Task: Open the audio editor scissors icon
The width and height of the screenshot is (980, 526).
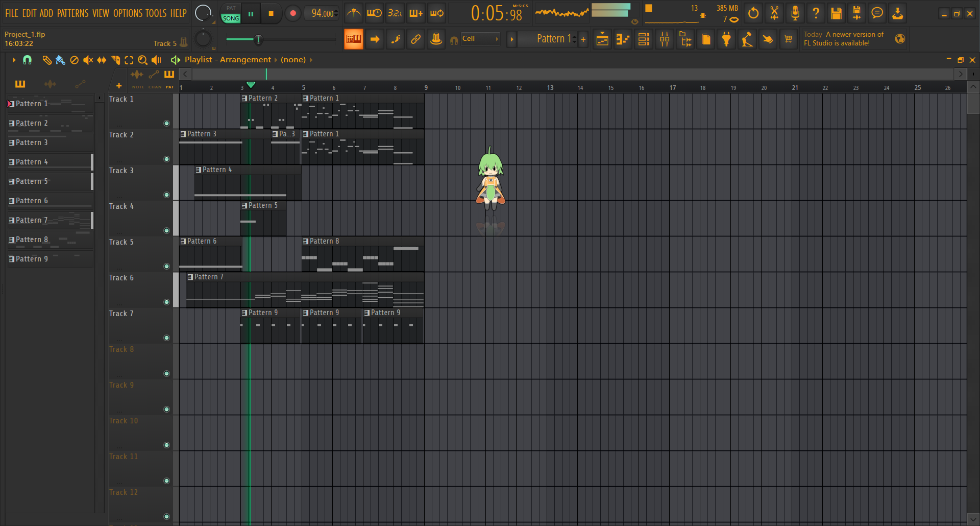Action: pyautogui.click(x=774, y=13)
